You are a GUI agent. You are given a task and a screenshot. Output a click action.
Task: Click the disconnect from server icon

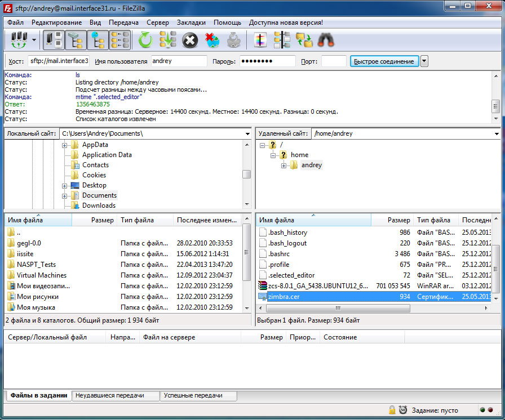pyautogui.click(x=212, y=40)
